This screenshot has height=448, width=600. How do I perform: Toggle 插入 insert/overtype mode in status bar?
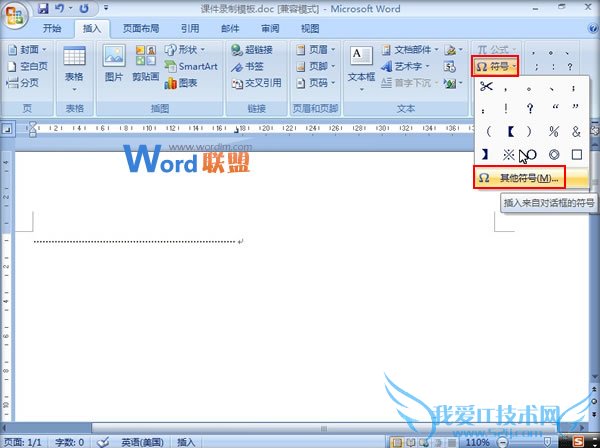pyautogui.click(x=186, y=442)
